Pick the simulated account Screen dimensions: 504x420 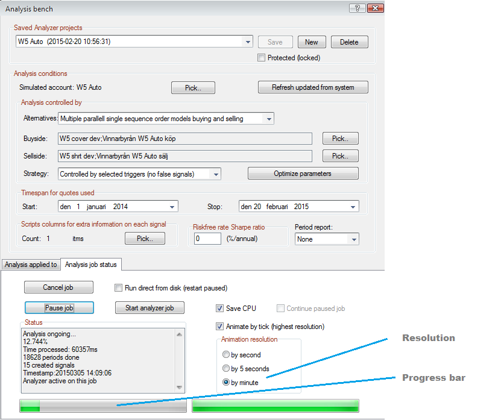pos(193,88)
